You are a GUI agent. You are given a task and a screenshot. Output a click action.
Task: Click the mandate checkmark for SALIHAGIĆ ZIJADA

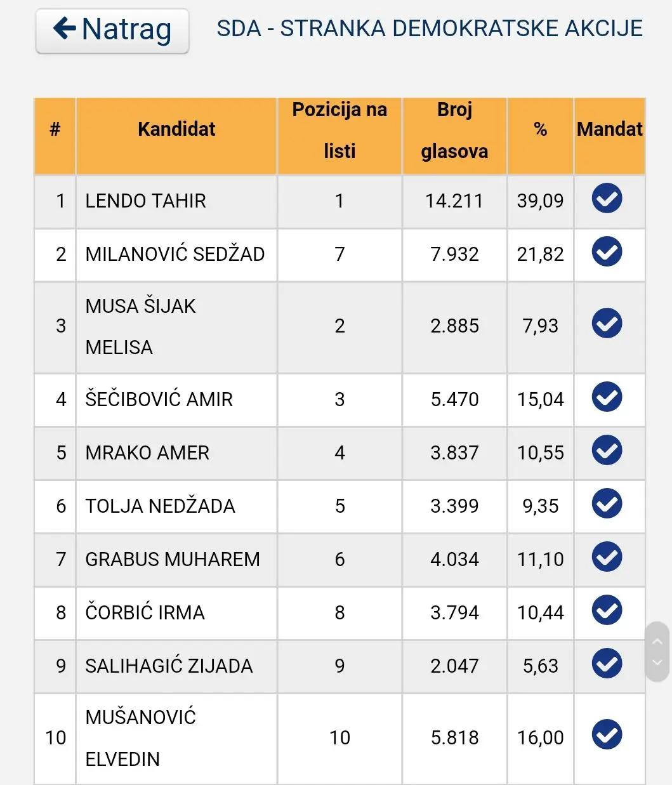pyautogui.click(x=607, y=664)
